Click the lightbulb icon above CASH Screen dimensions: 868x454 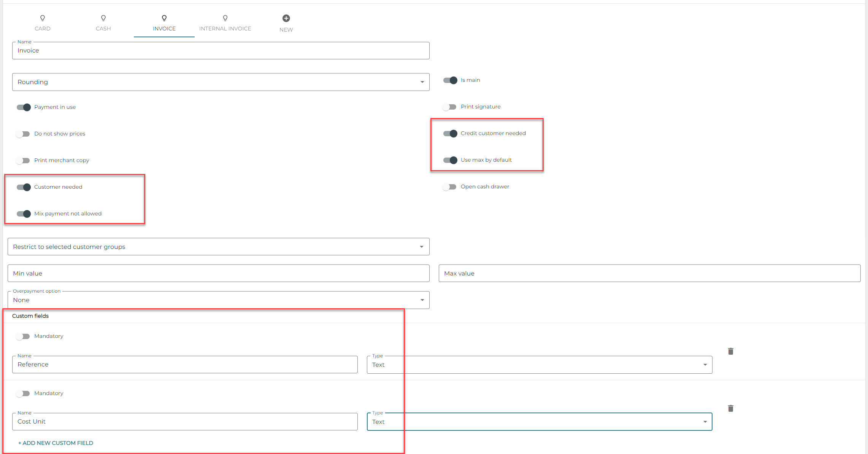[103, 18]
